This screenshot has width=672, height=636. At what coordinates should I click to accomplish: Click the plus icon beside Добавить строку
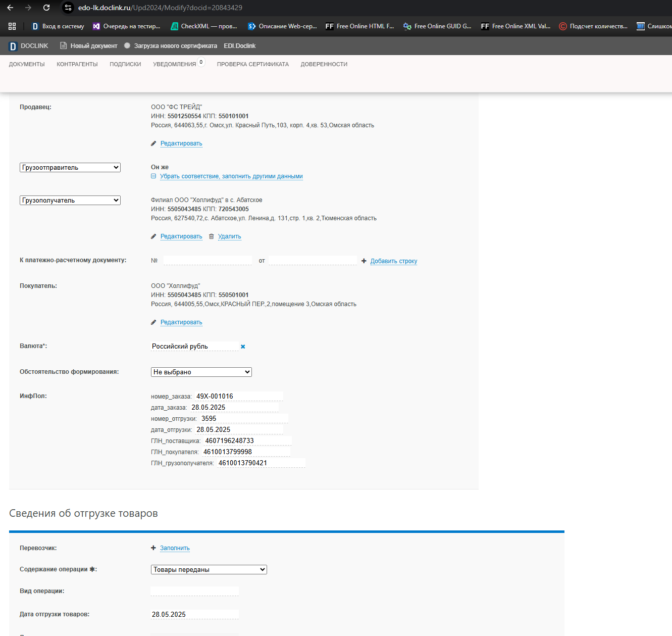[x=364, y=261]
